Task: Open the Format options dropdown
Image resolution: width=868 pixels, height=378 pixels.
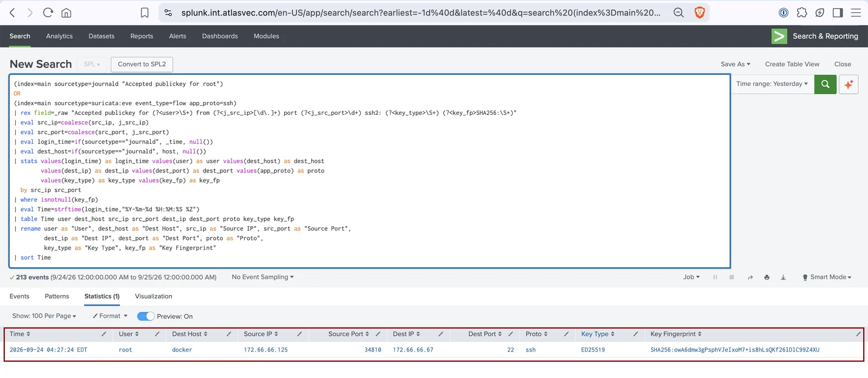Action: tap(110, 316)
